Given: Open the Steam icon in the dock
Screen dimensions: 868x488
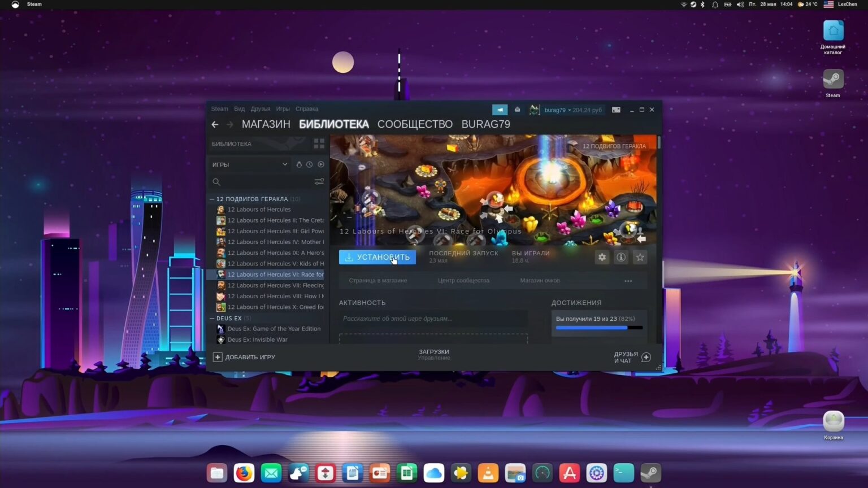Looking at the screenshot, I should click(651, 473).
